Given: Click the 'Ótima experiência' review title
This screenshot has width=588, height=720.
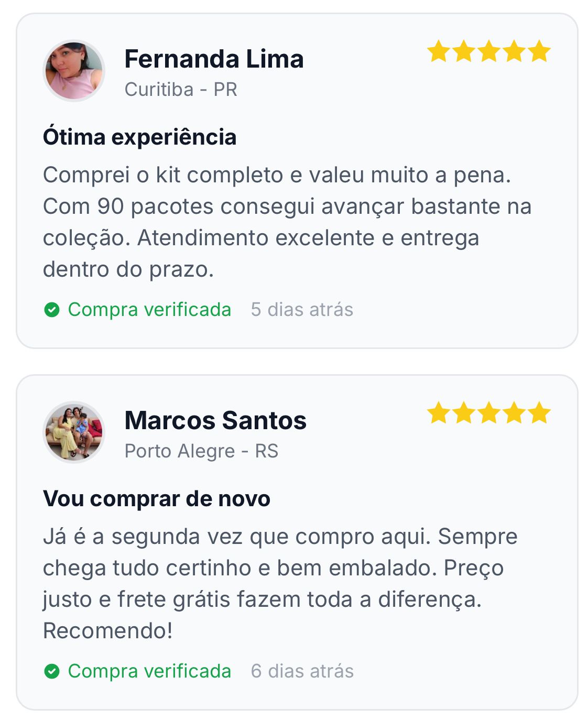Looking at the screenshot, I should coord(139,137).
